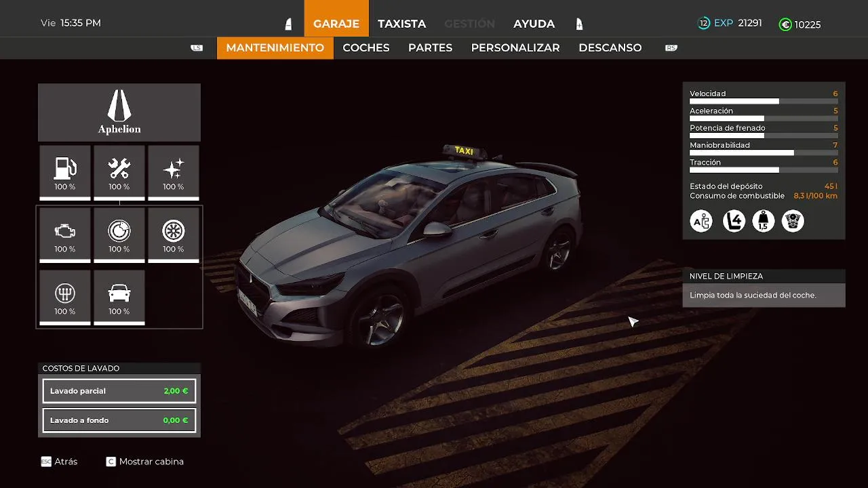Image resolution: width=868 pixels, height=488 pixels.
Task: Click the yellow TAXI roof sign
Action: point(465,151)
